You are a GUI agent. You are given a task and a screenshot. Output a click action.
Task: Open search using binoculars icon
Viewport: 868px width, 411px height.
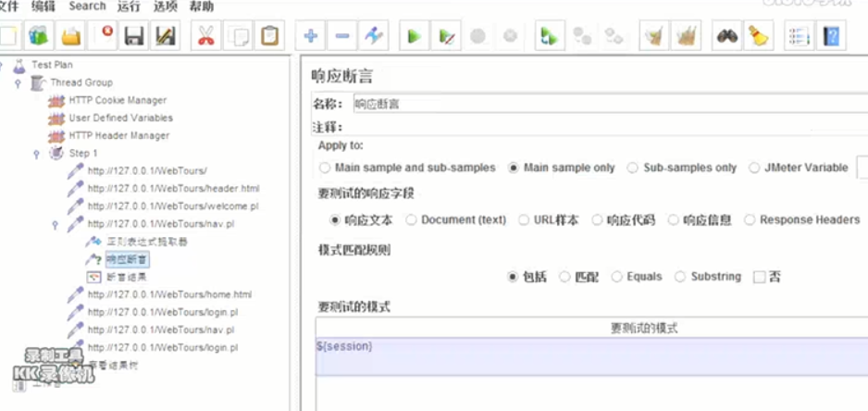[726, 36]
